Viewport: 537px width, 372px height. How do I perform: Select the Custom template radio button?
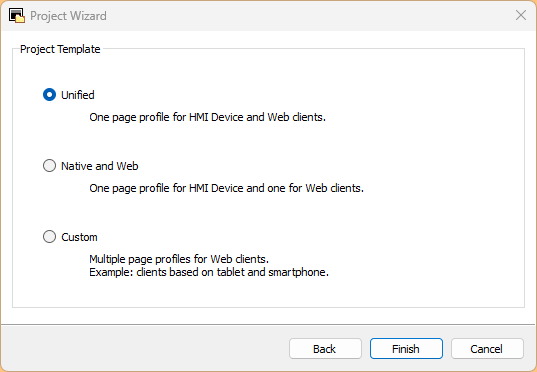[x=49, y=236]
